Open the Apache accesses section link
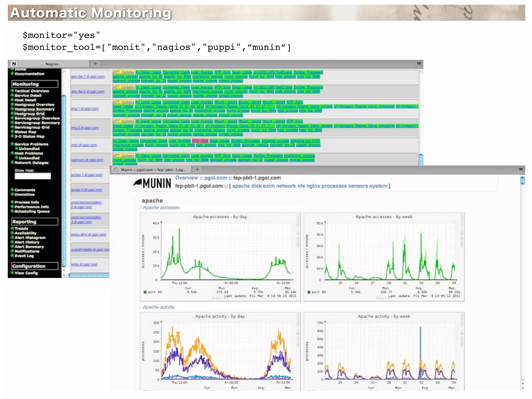 pyautogui.click(x=161, y=208)
